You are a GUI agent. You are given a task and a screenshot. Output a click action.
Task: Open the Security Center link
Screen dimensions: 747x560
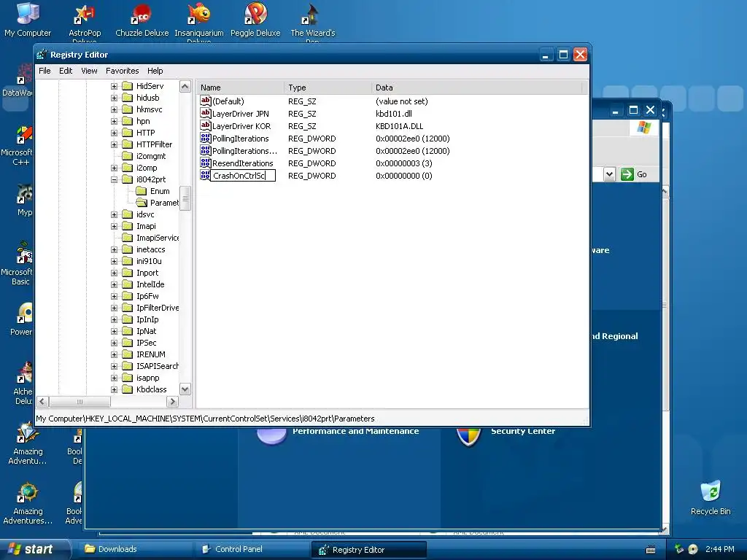coord(522,431)
